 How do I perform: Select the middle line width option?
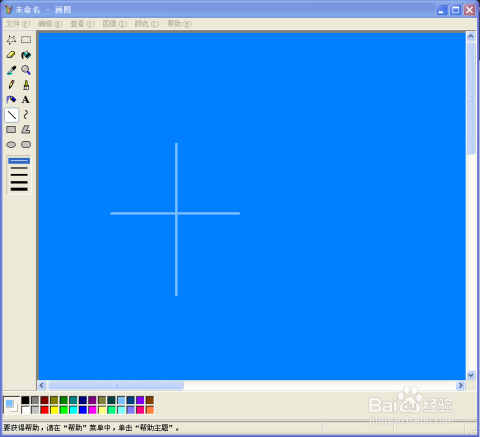tap(19, 175)
